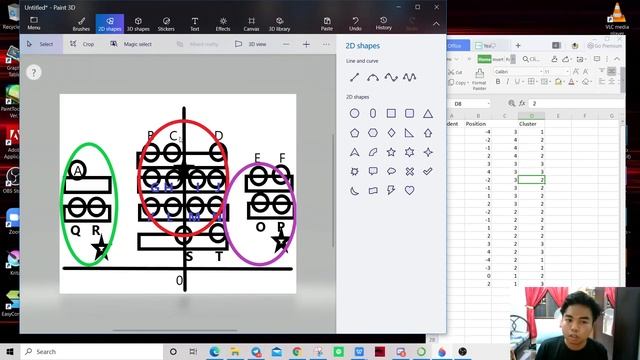Choose the Up arrow shape
The width and height of the screenshot is (640, 360).
(x=428, y=133)
